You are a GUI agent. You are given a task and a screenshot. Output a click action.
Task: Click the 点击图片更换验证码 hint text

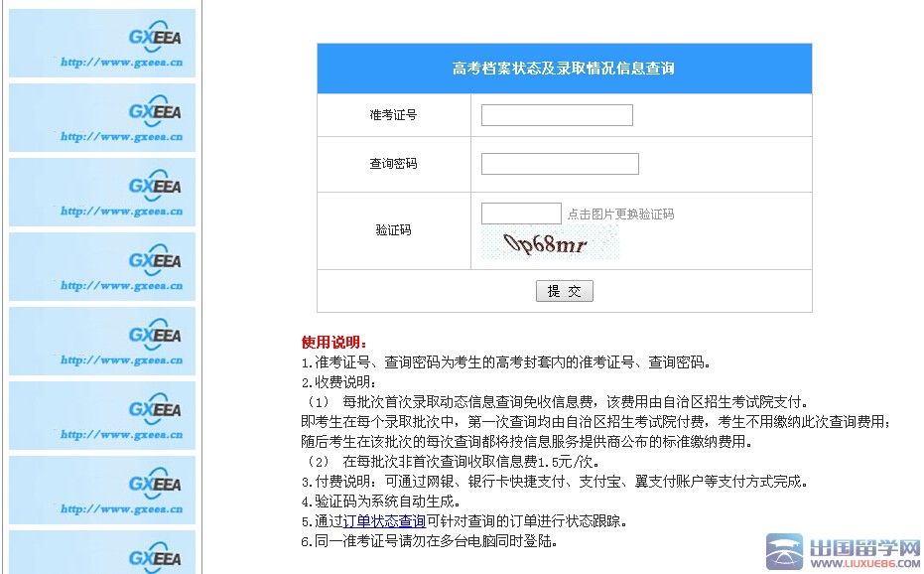[620, 215]
